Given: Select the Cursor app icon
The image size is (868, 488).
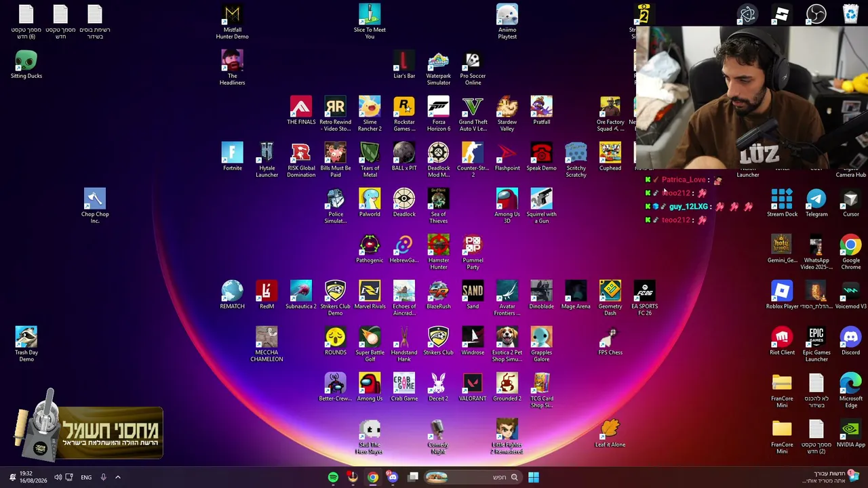Looking at the screenshot, I should 850,203.
